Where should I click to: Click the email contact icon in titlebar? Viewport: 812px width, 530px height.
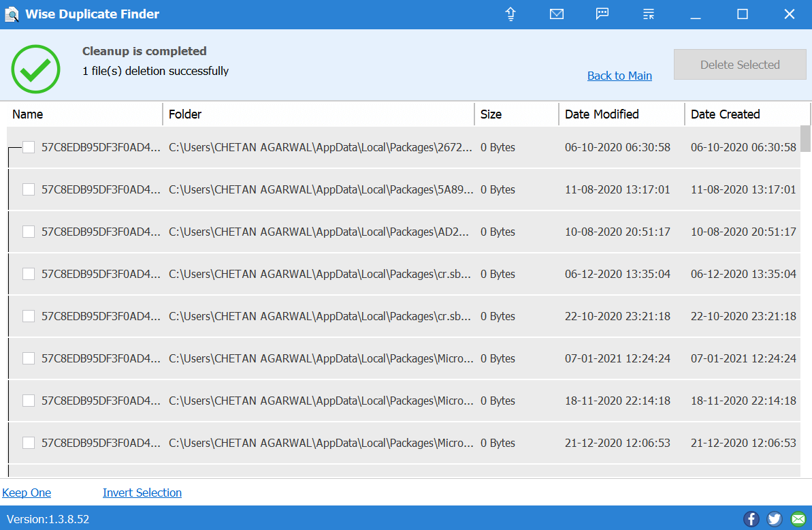[557, 14]
